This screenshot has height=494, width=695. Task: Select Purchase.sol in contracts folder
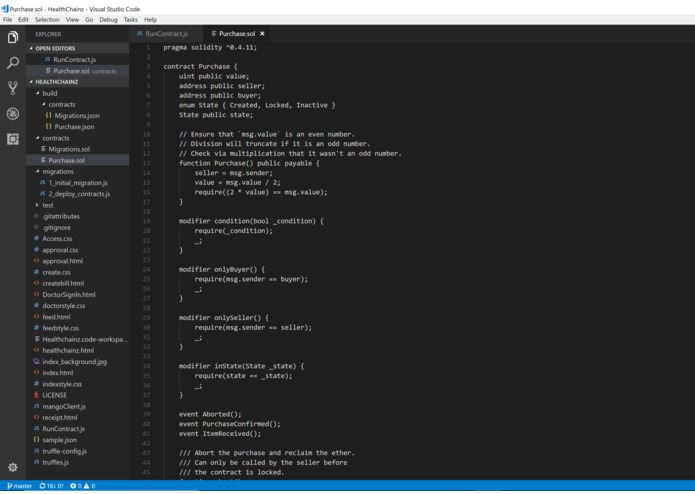78,160
